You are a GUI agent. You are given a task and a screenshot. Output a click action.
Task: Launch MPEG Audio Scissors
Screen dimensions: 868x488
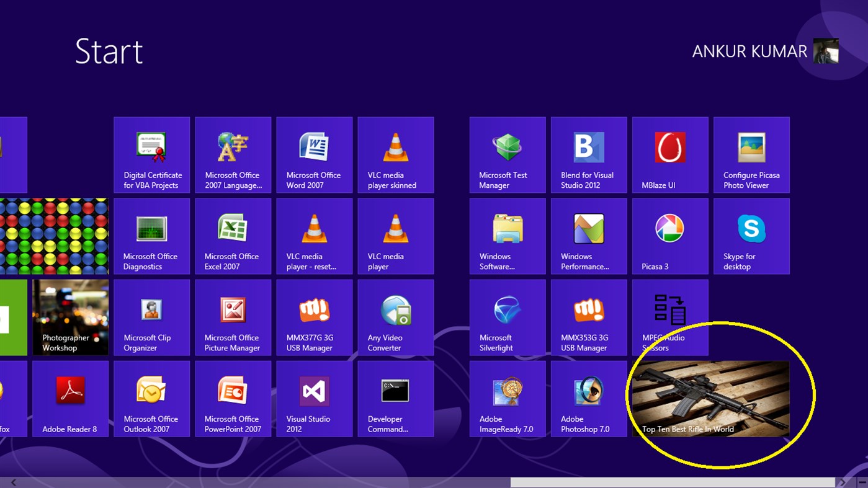[x=670, y=317]
